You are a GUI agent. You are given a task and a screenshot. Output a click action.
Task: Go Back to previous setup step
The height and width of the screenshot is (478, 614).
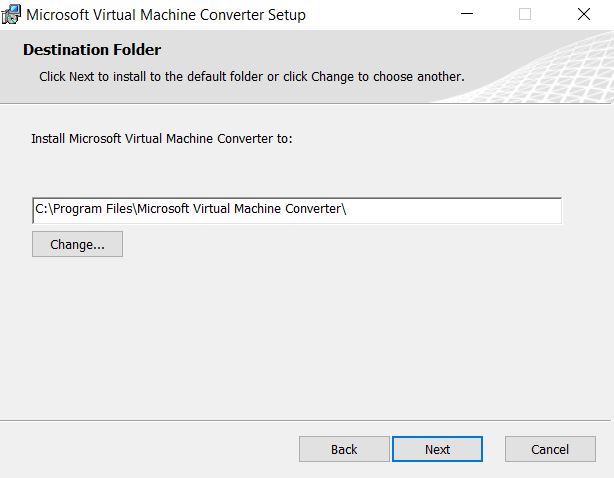tap(344, 449)
